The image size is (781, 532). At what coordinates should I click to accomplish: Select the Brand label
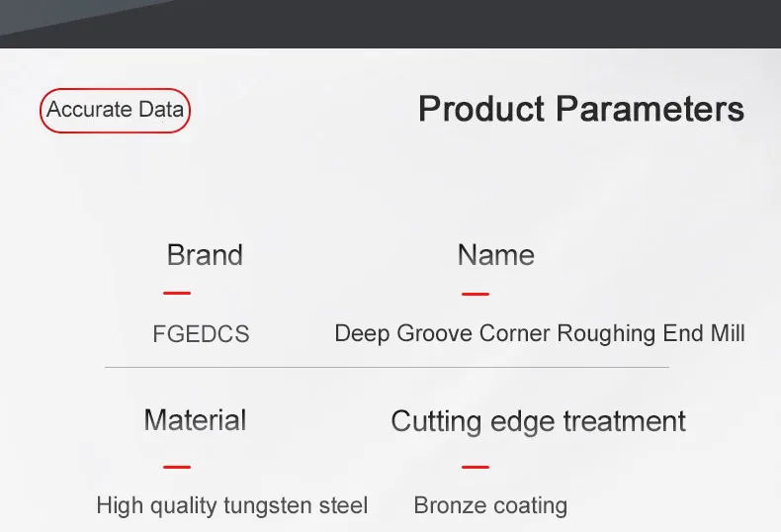[205, 255]
